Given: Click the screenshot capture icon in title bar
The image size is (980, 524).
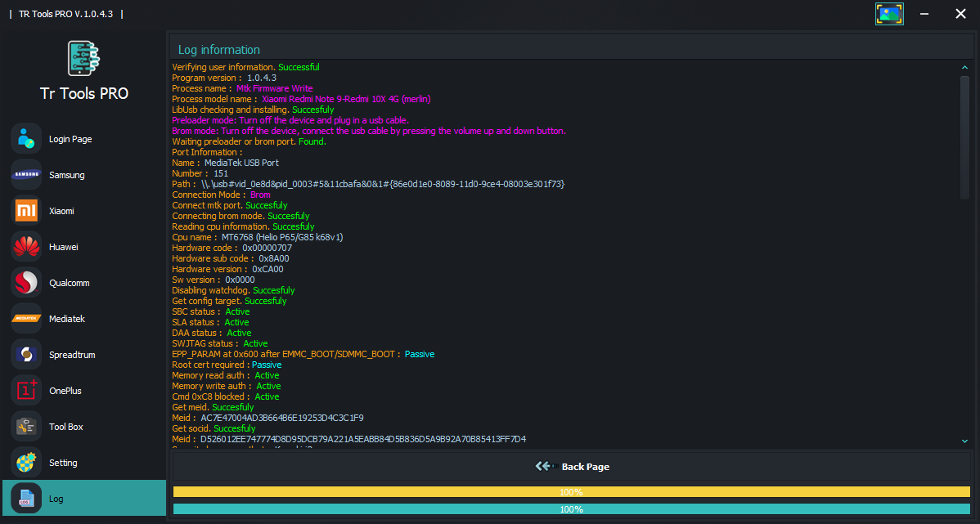Looking at the screenshot, I should (x=889, y=14).
